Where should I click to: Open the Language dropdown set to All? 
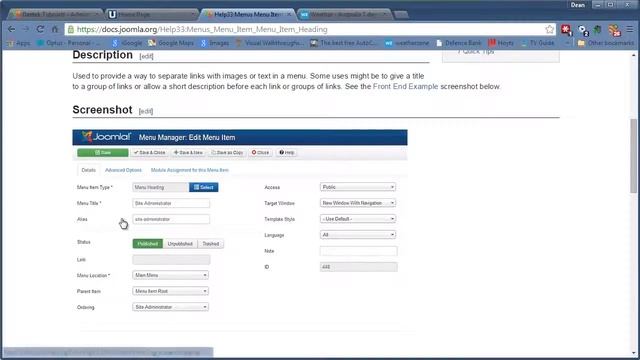[358, 235]
